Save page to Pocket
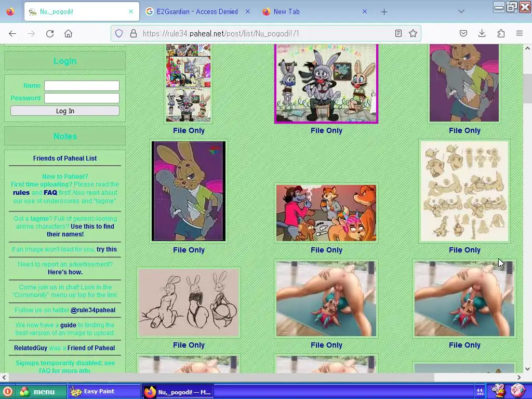Image resolution: width=532 pixels, height=399 pixels. tap(463, 33)
